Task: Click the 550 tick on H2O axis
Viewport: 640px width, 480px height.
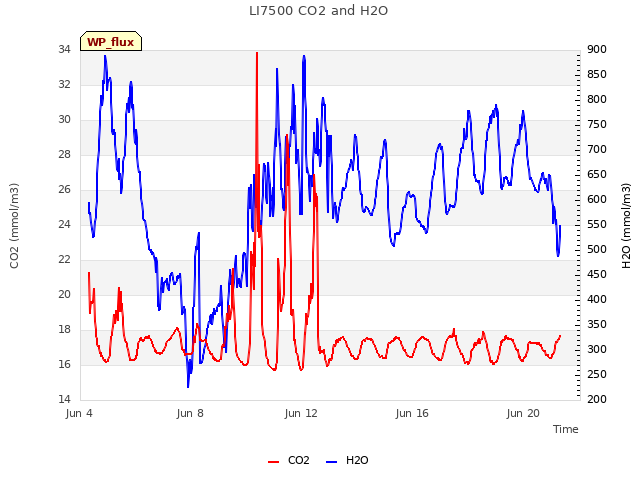Action: [597, 224]
